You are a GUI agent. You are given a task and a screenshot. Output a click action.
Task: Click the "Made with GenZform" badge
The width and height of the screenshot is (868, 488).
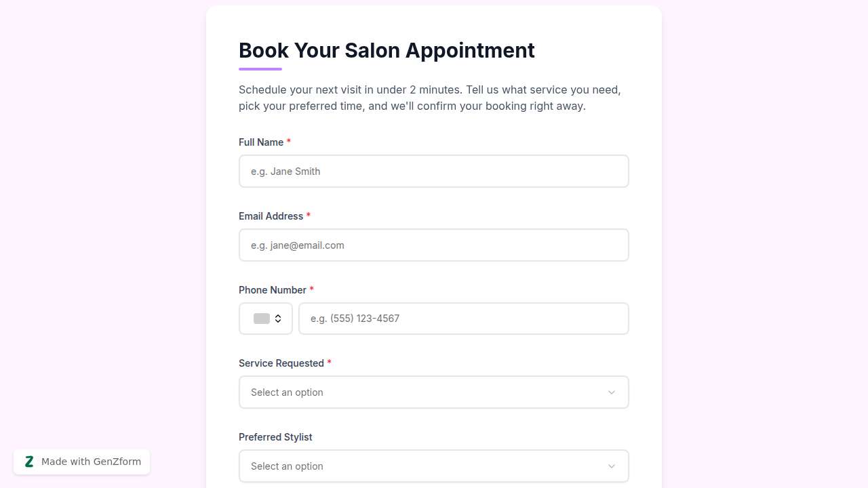(81, 462)
